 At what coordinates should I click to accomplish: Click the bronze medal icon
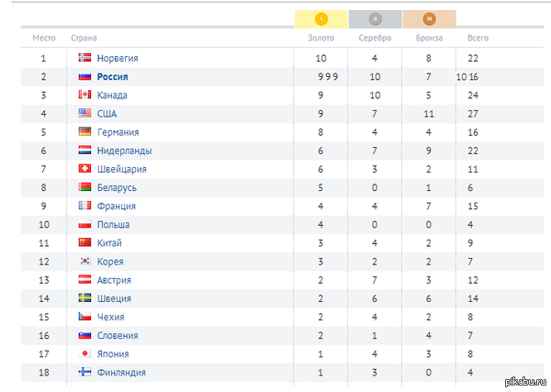[x=429, y=18]
